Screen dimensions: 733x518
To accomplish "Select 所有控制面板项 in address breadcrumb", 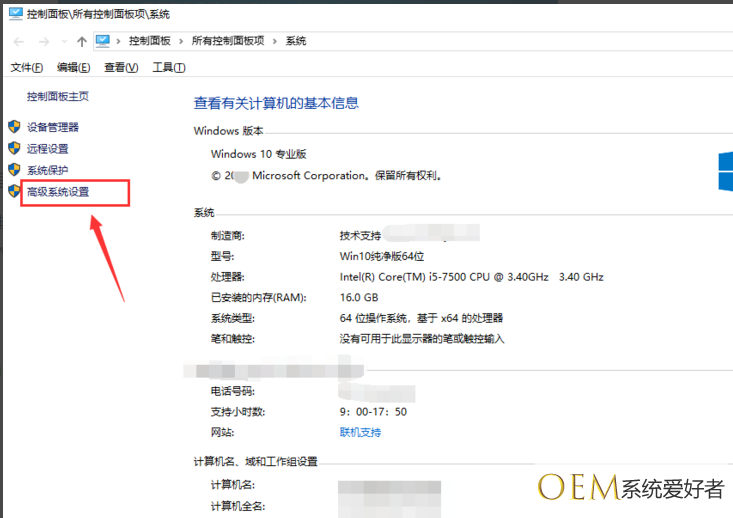I will [227, 41].
